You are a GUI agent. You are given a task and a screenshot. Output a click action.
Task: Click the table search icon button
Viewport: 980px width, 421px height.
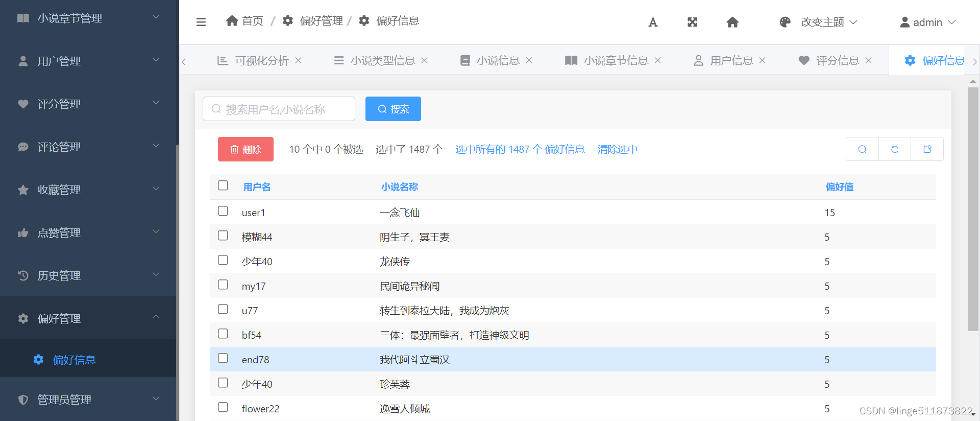(x=862, y=149)
